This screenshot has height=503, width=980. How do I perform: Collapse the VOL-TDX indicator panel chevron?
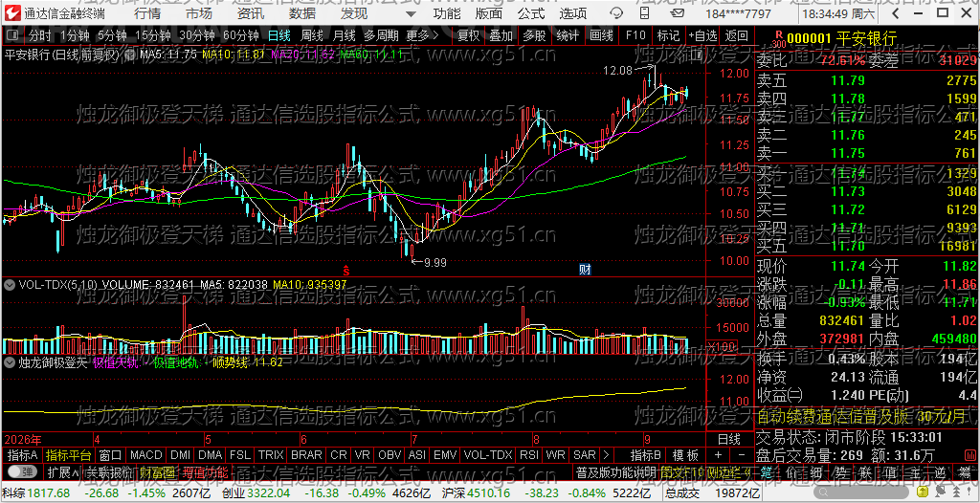[x=10, y=285]
